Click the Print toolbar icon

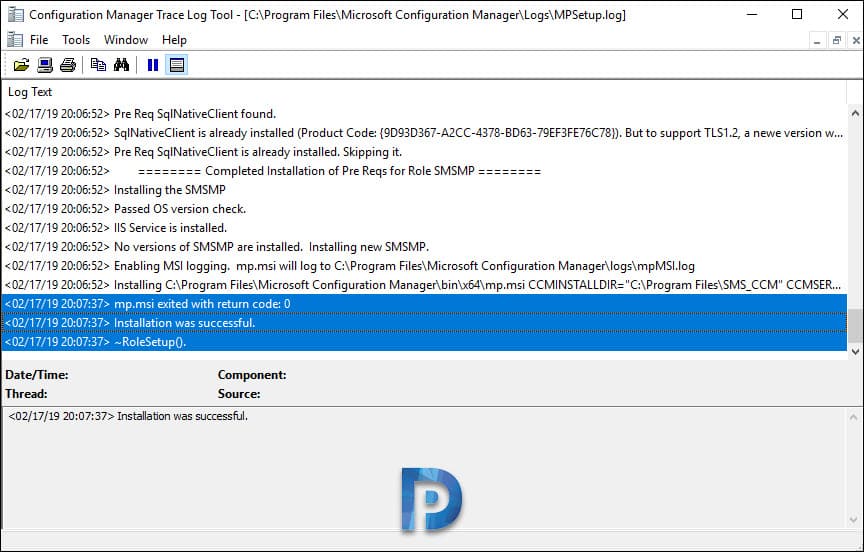68,65
